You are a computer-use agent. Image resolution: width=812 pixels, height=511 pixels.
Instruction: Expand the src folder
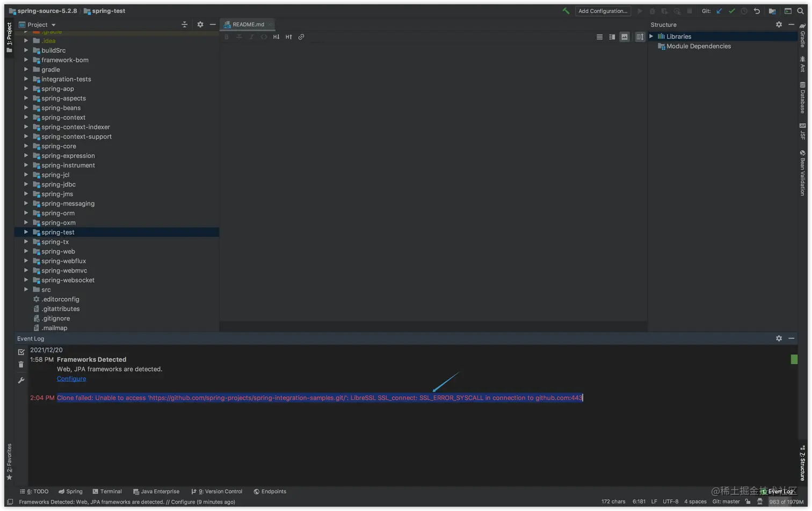click(x=26, y=290)
